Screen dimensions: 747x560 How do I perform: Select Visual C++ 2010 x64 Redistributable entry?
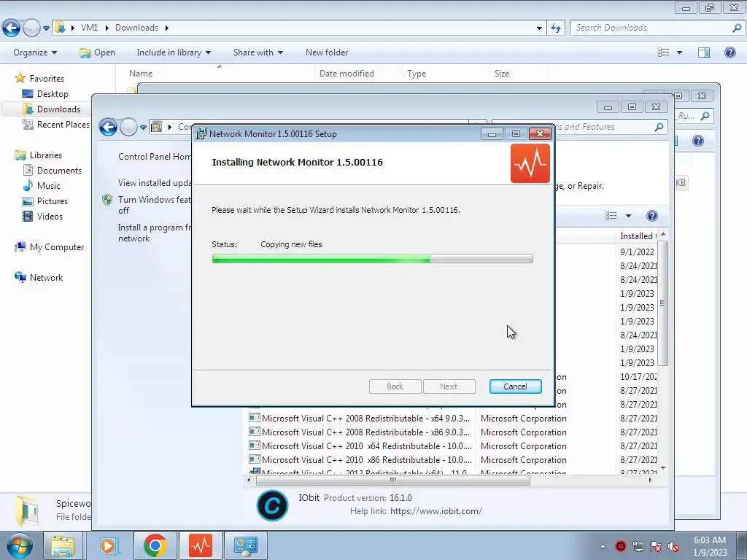[367, 446]
